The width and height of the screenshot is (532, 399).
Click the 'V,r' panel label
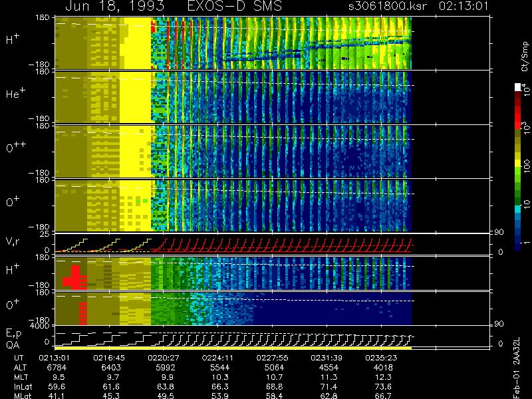[13, 241]
